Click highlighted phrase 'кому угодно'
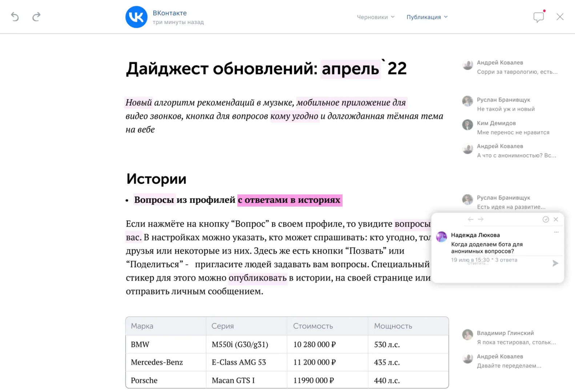 pos(294,116)
